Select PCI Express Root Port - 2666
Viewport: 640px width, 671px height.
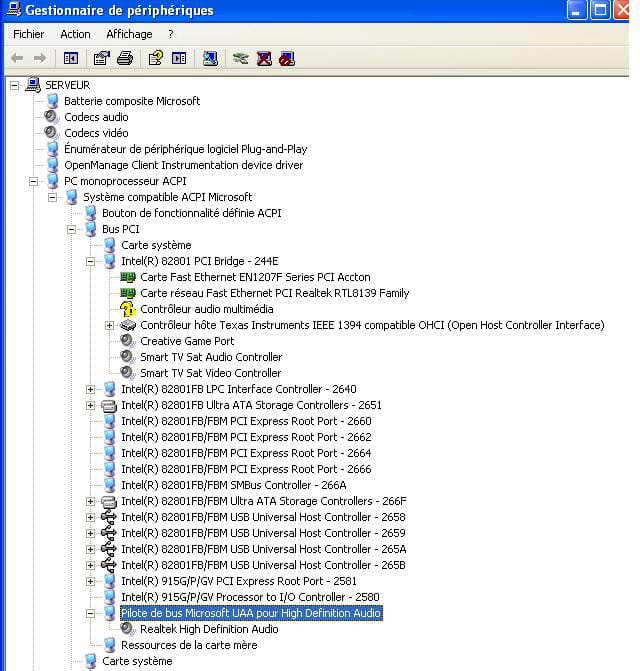tap(246, 469)
